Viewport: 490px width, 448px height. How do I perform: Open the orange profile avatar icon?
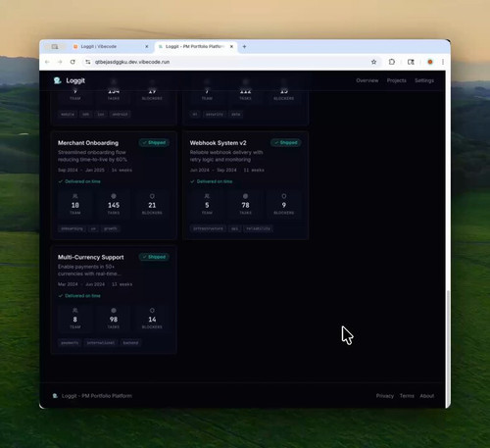pos(430,62)
